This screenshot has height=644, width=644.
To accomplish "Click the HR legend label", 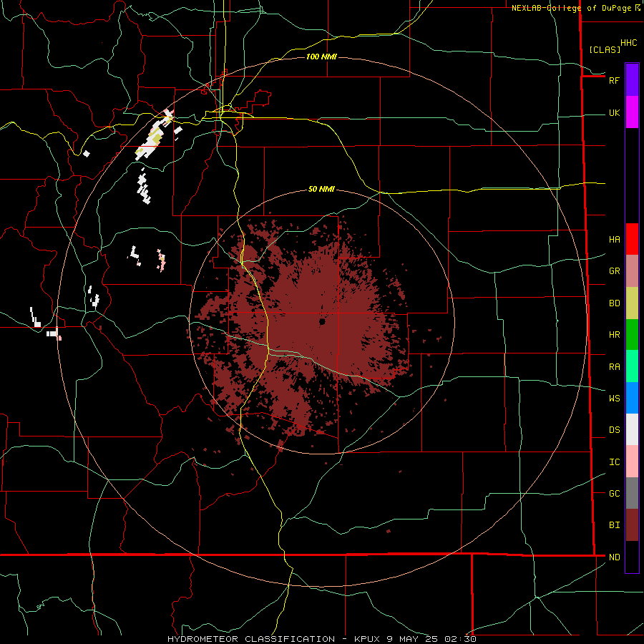I will point(614,335).
